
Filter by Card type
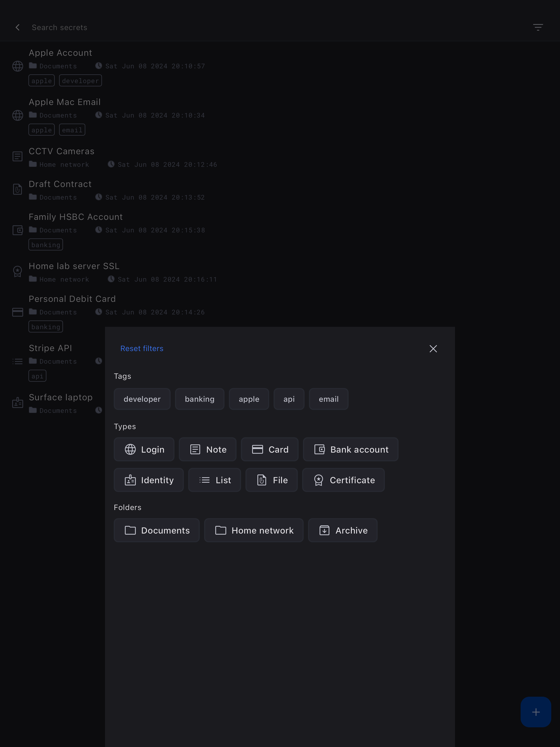(270, 450)
